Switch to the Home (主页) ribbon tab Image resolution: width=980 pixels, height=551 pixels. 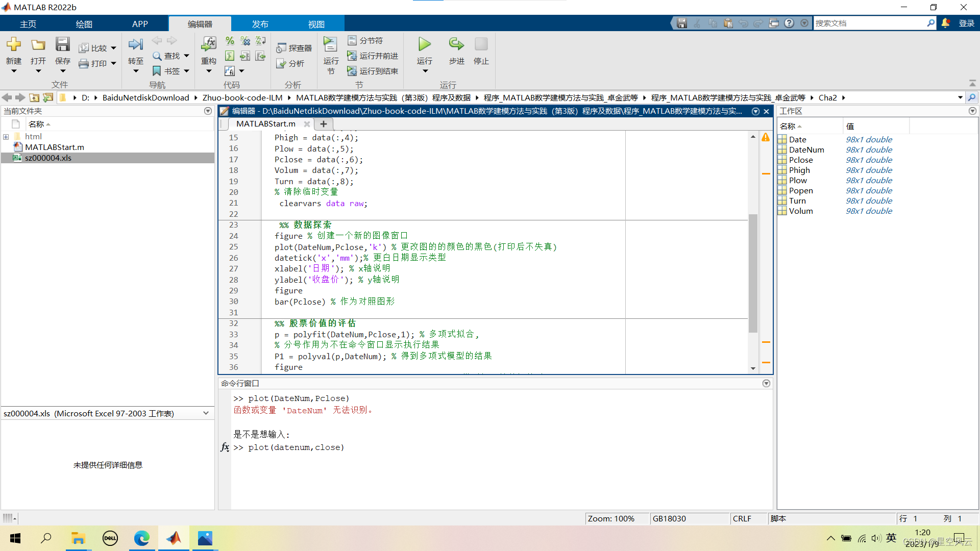[28, 24]
